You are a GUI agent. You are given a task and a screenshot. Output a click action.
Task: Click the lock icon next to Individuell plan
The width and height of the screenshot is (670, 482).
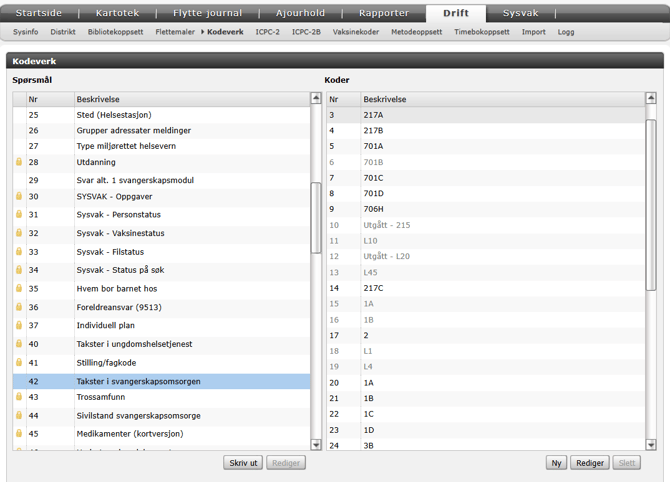(19, 325)
